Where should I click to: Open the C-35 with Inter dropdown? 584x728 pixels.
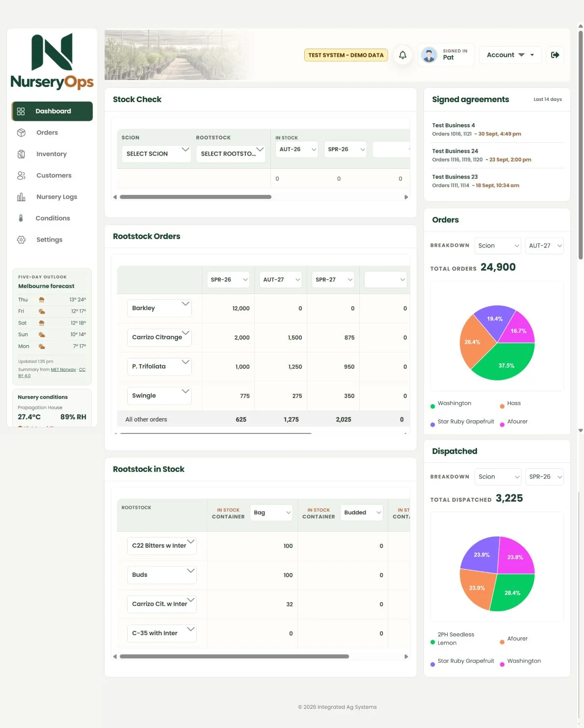pos(162,633)
